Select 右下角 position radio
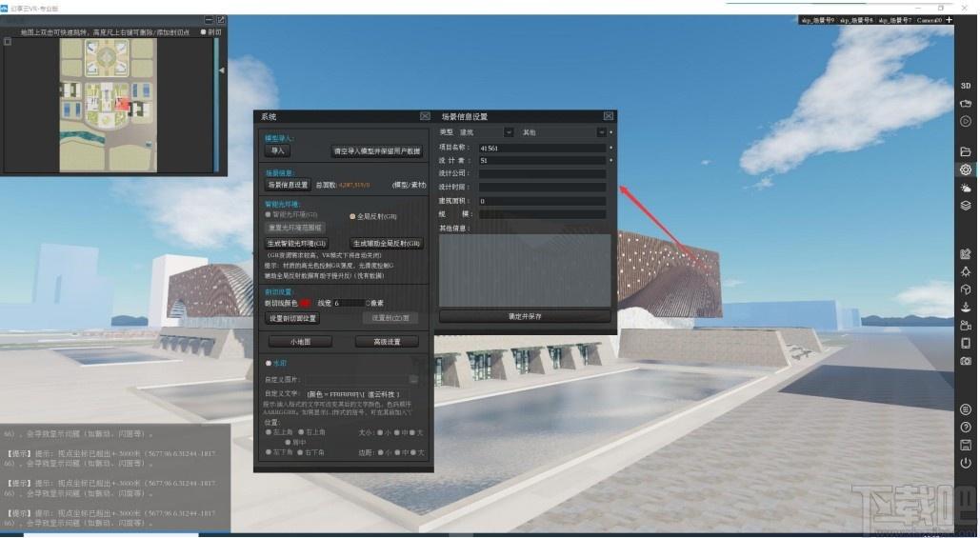 [x=301, y=451]
